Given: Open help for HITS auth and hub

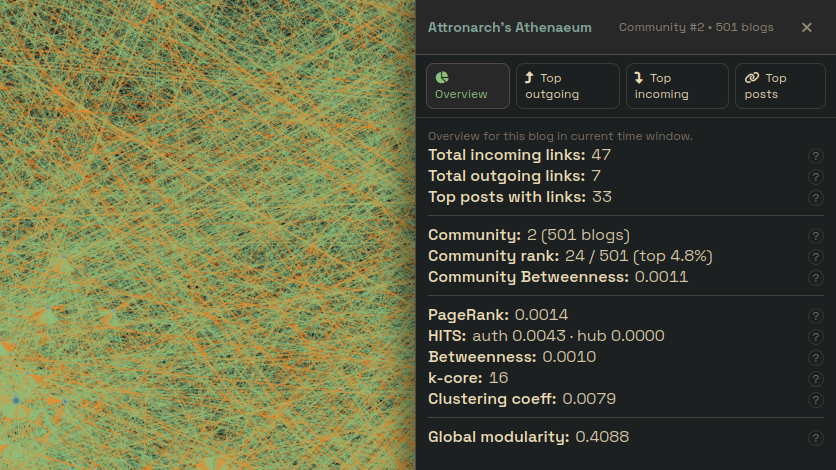Looking at the screenshot, I should pos(815,337).
